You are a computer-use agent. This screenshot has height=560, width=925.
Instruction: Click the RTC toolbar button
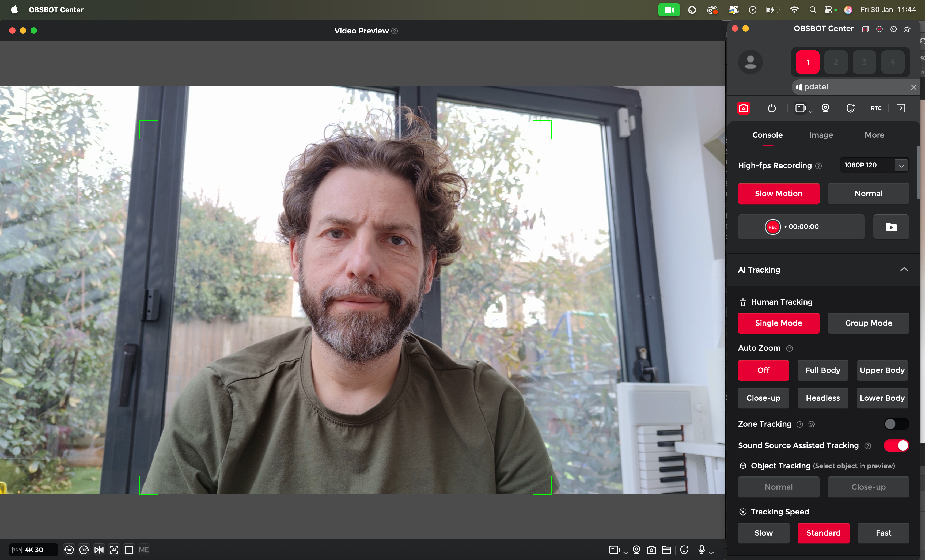(876, 108)
